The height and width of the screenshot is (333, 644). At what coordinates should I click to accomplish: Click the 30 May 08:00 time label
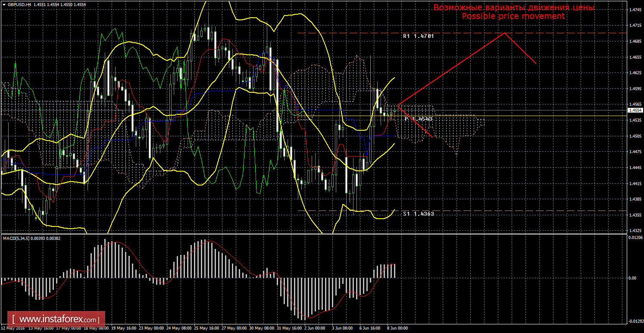tap(261, 328)
